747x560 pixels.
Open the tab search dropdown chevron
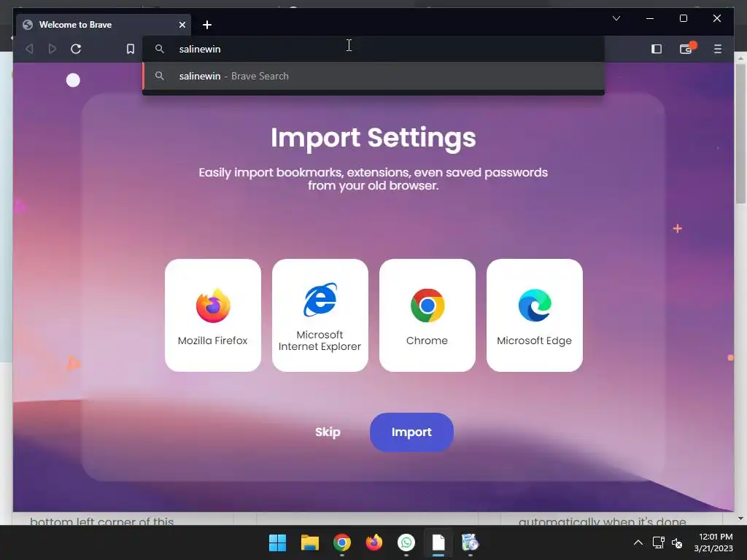coord(616,18)
